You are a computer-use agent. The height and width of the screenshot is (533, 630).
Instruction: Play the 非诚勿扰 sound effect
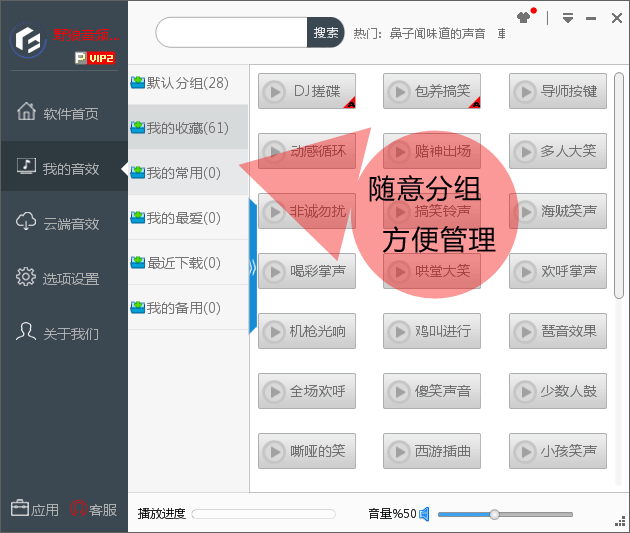[307, 211]
